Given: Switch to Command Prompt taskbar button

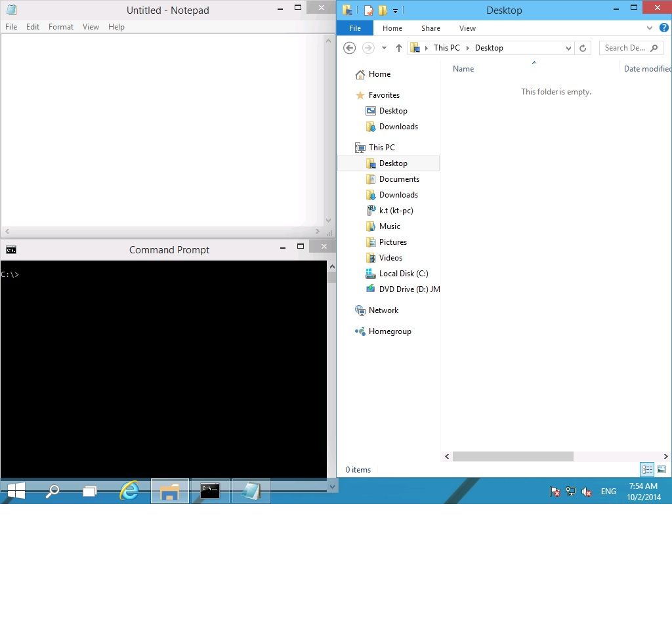Looking at the screenshot, I should (210, 491).
